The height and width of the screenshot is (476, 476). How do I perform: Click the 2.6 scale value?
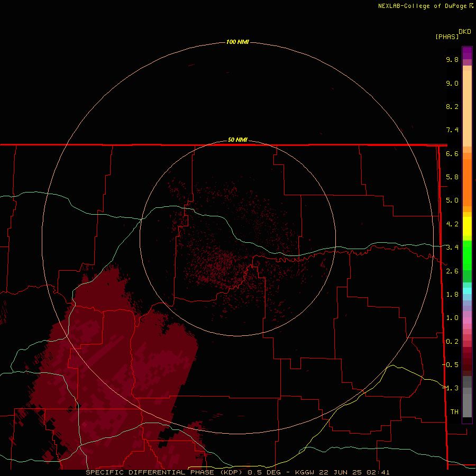tap(452, 271)
